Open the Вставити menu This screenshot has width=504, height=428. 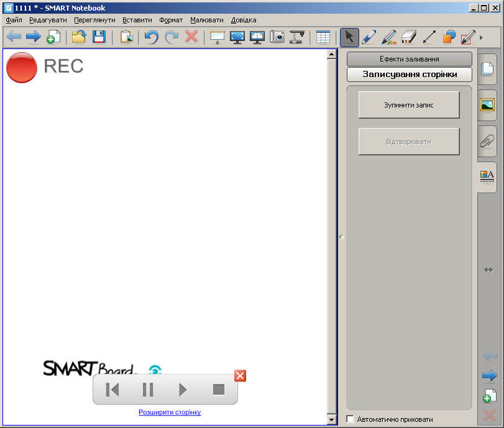[x=137, y=20]
